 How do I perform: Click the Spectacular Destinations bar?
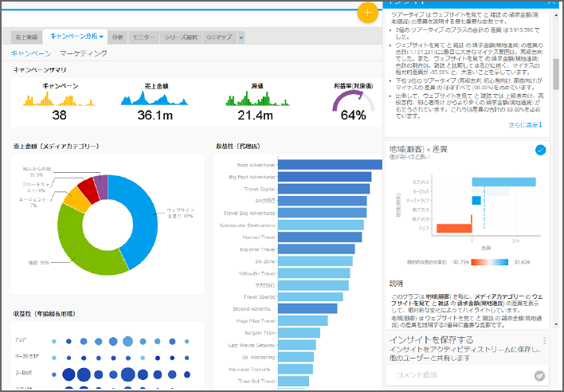click(x=321, y=225)
